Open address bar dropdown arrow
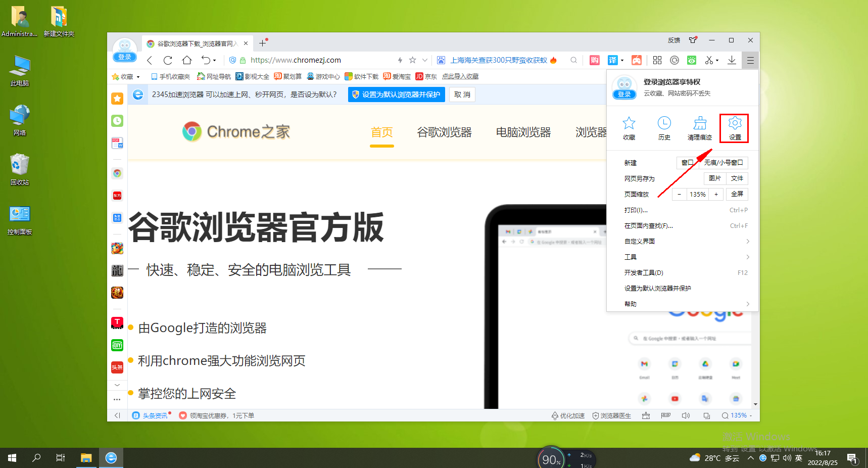Viewport: 868px width, 468px height. pos(425,60)
